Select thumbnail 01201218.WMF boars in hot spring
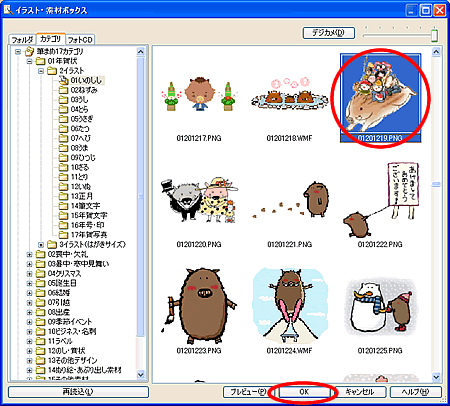 [x=289, y=94]
